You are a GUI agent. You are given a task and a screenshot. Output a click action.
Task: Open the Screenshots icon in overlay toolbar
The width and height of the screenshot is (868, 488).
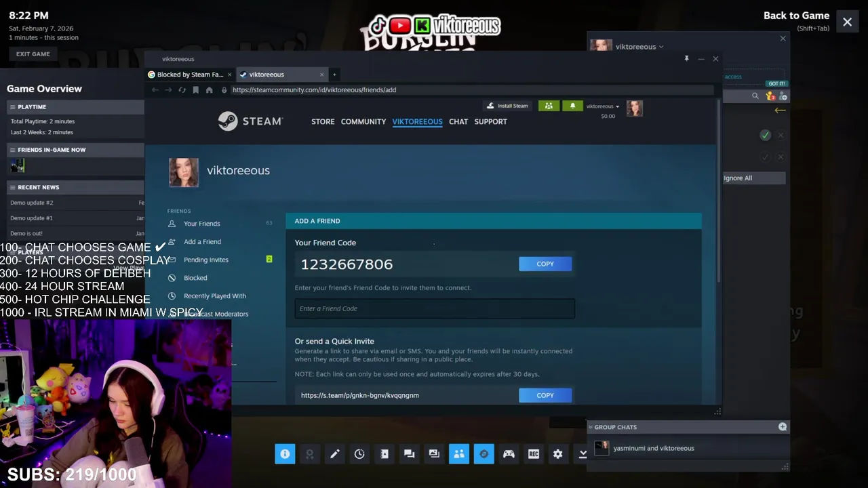[434, 454]
